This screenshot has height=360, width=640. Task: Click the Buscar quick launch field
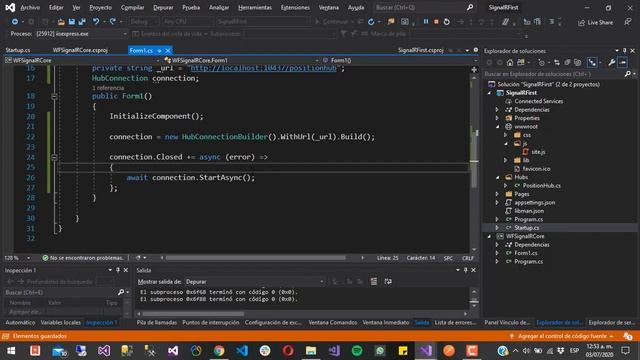click(x=420, y=7)
